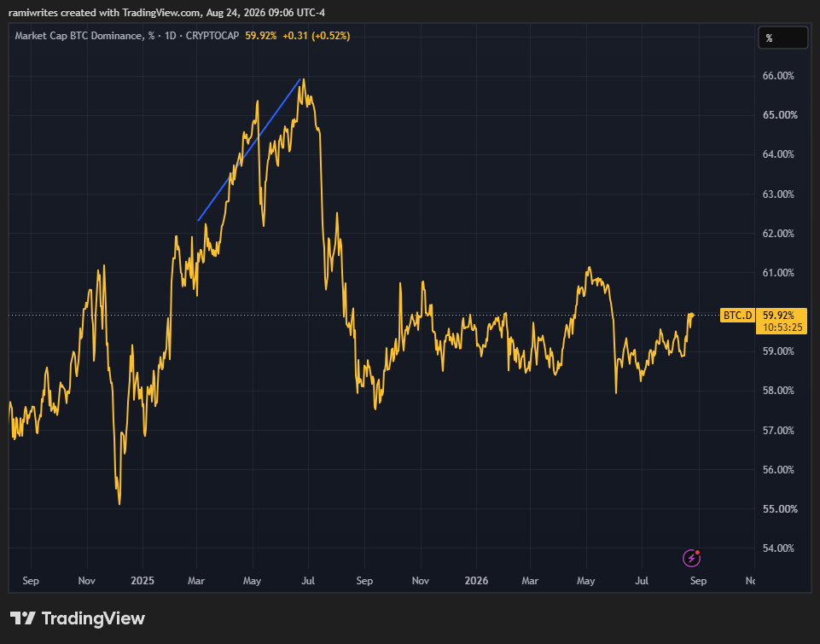
Task: Click the 2025 label on time axis
Action: click(x=142, y=581)
